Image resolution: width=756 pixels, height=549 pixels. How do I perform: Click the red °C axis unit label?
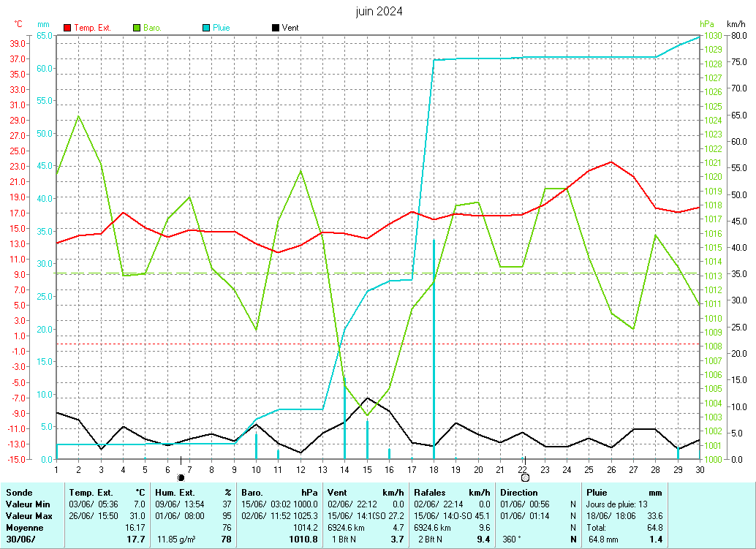pyautogui.click(x=18, y=24)
